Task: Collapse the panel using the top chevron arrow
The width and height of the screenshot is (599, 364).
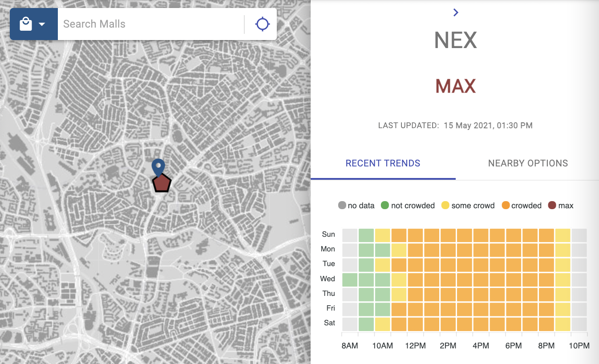Action: (455, 12)
